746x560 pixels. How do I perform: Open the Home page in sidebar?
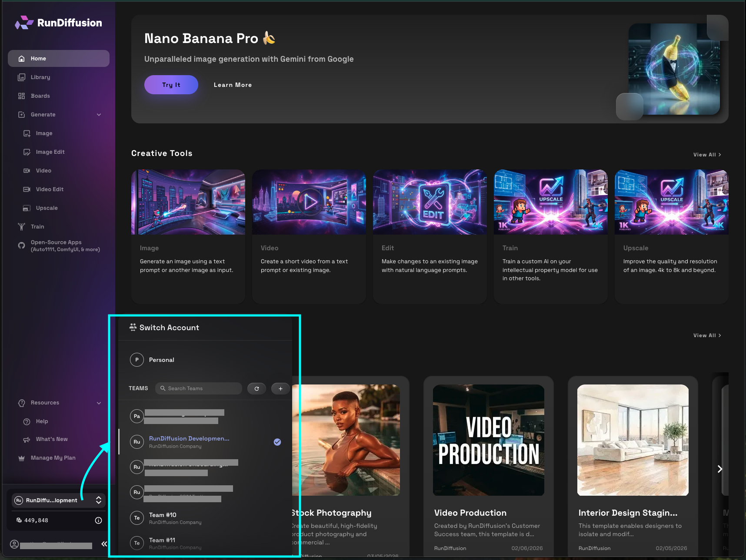pyautogui.click(x=59, y=58)
